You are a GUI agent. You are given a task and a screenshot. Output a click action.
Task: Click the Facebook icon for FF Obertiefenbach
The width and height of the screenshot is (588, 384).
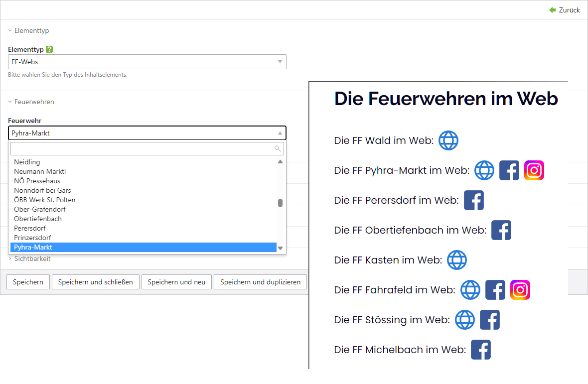(x=501, y=230)
